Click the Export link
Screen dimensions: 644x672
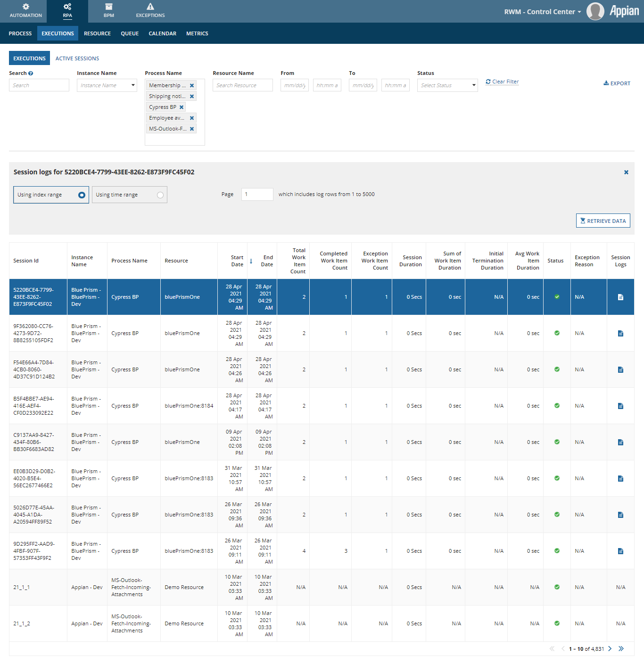click(x=617, y=83)
